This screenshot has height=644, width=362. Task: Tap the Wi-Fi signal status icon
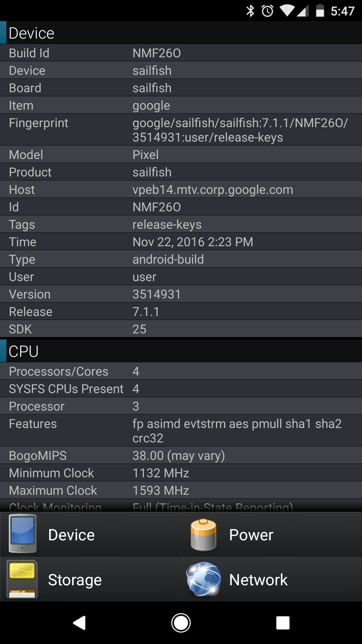tap(287, 11)
